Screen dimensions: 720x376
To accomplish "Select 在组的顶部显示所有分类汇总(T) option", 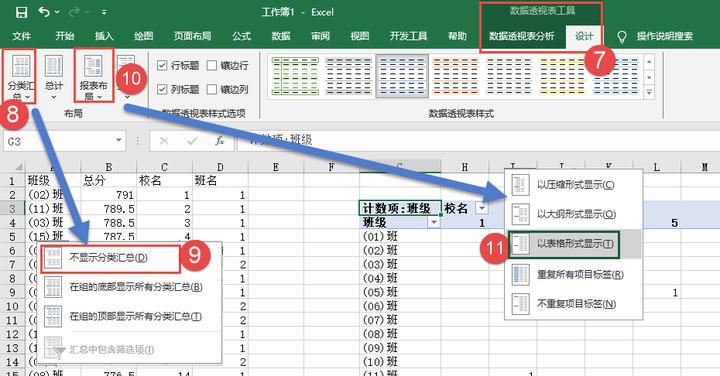I will pyautogui.click(x=130, y=317).
